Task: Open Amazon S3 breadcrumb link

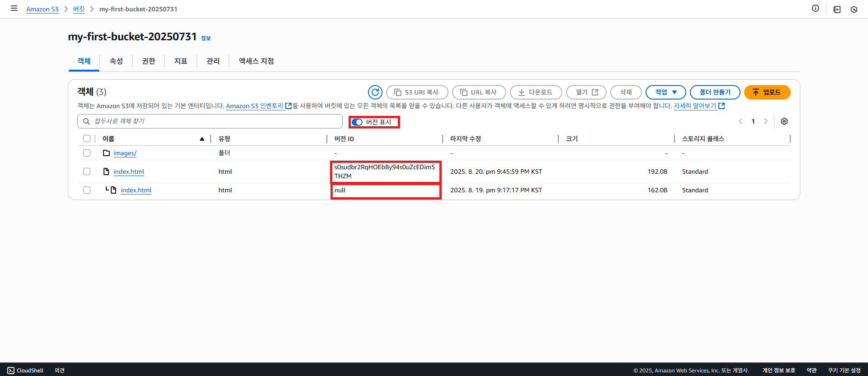Action: click(42, 9)
